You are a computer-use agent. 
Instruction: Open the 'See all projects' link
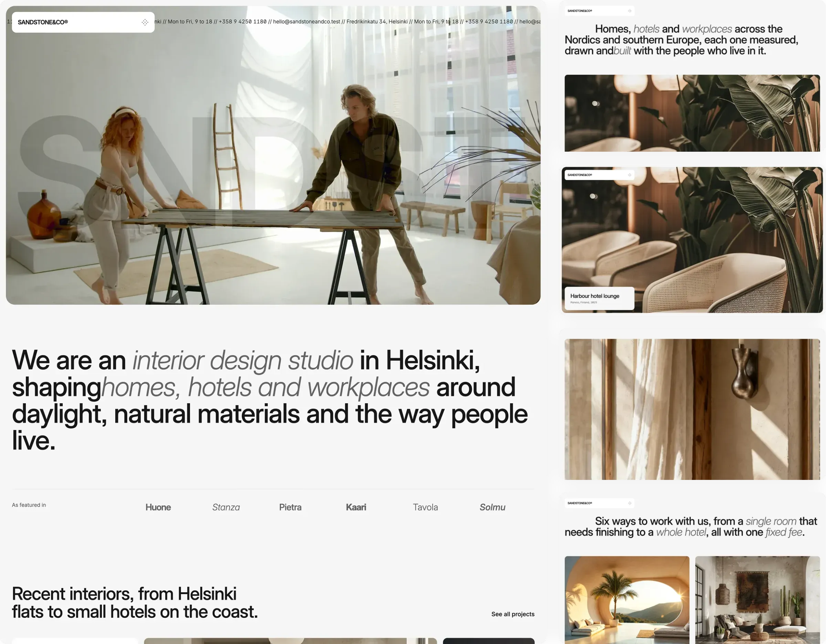(x=513, y=614)
